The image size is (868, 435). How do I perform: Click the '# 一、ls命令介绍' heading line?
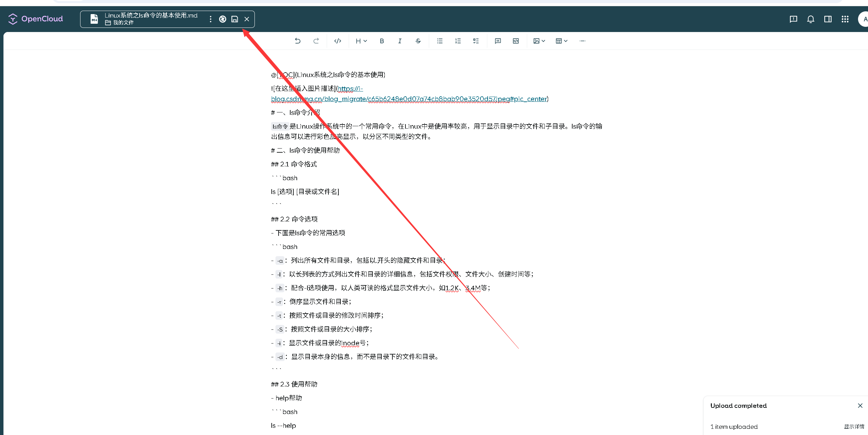(295, 112)
